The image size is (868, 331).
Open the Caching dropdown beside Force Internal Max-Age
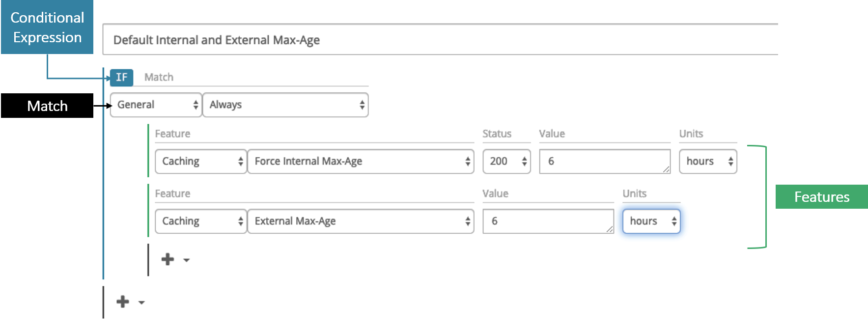pyautogui.click(x=201, y=162)
